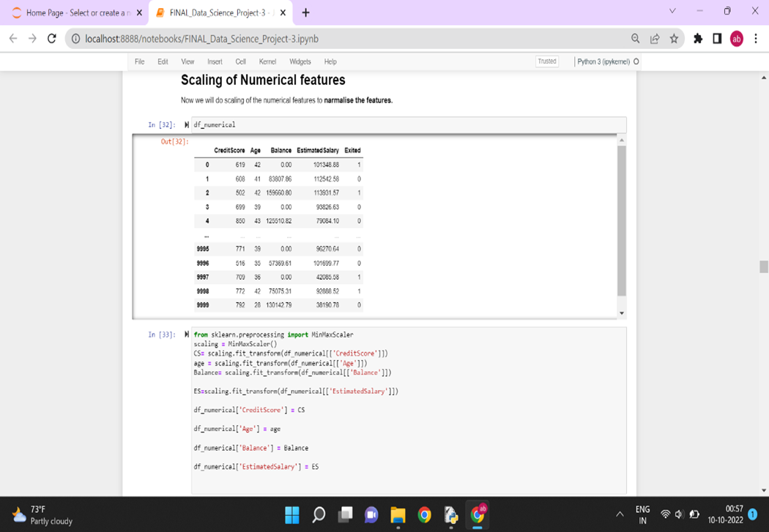The width and height of the screenshot is (769, 532).
Task: Bookmark this page with the star icon
Action: (x=674, y=37)
